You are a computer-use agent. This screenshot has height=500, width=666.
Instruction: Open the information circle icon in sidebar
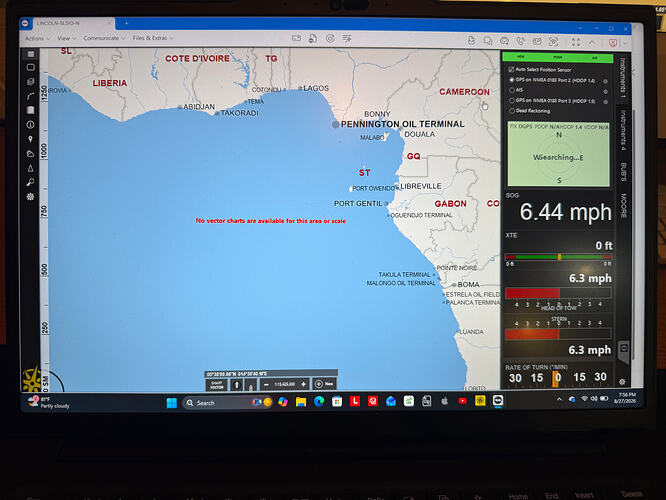(x=31, y=124)
